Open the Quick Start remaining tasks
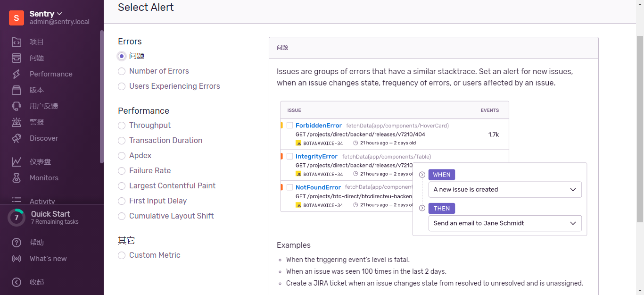644x295 pixels. pyautogui.click(x=55, y=218)
